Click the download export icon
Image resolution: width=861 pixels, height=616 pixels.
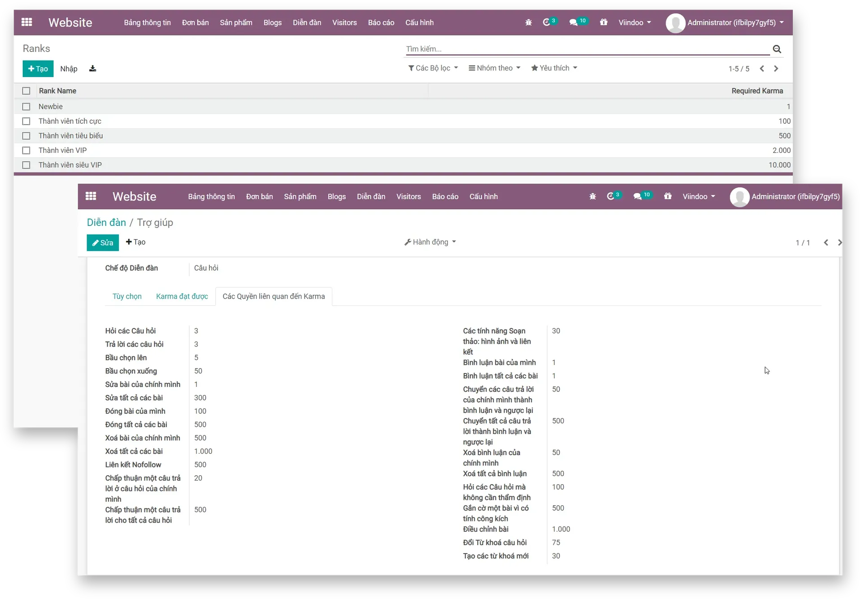(x=92, y=69)
